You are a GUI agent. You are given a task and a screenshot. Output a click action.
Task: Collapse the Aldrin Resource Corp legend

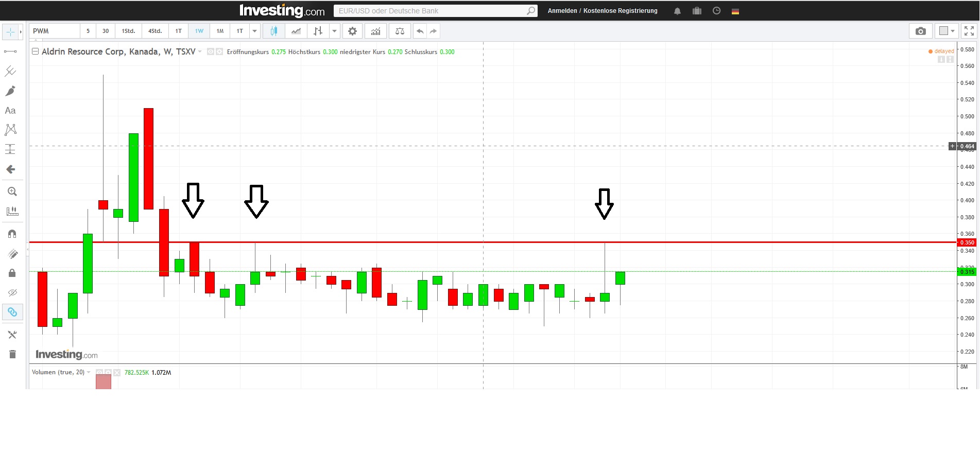tap(36, 51)
